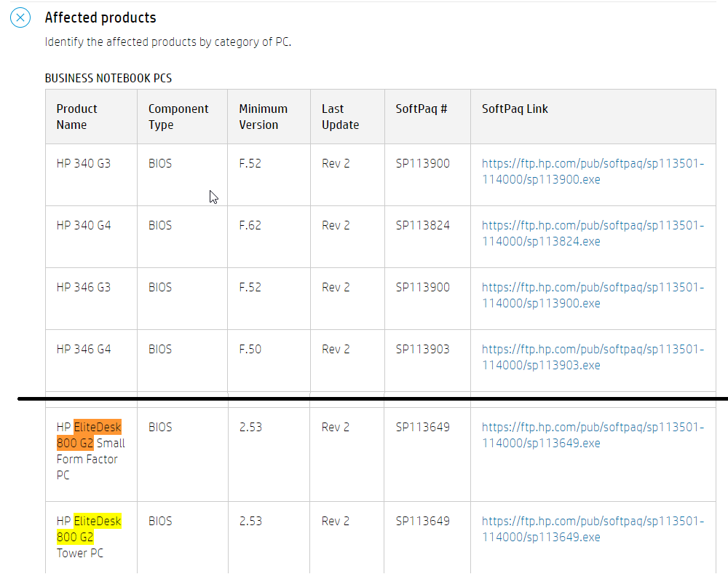Click Rev 2 in the HP 340 G3 row

[x=336, y=163]
